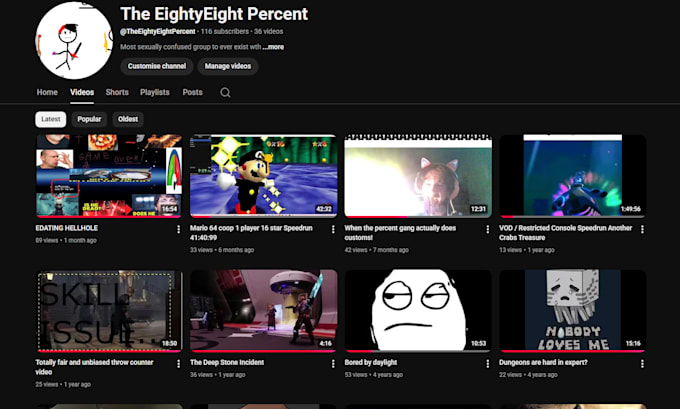Open The Deep Stone Incident title link
Image resolution: width=680 pixels, height=409 pixels.
coord(227,363)
